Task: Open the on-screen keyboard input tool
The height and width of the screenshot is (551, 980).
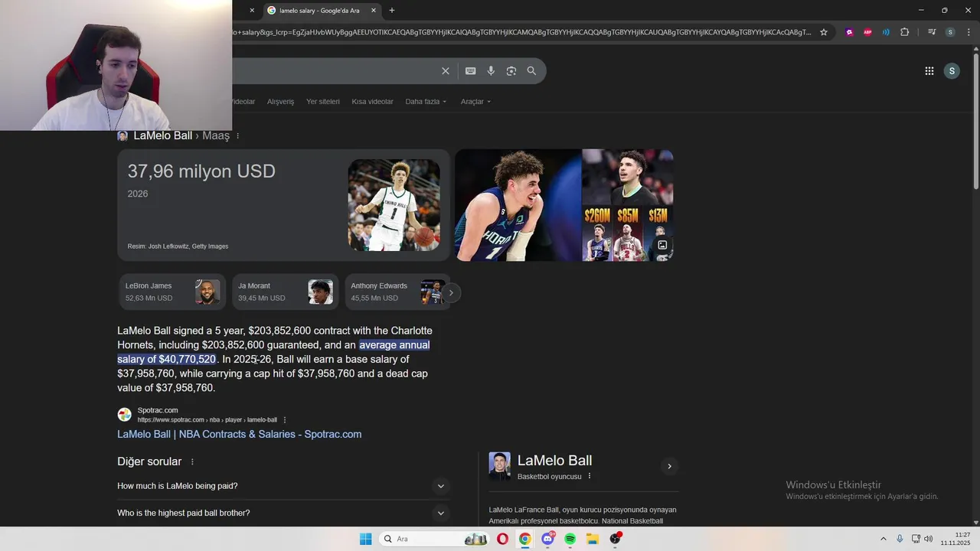Action: coord(470,71)
